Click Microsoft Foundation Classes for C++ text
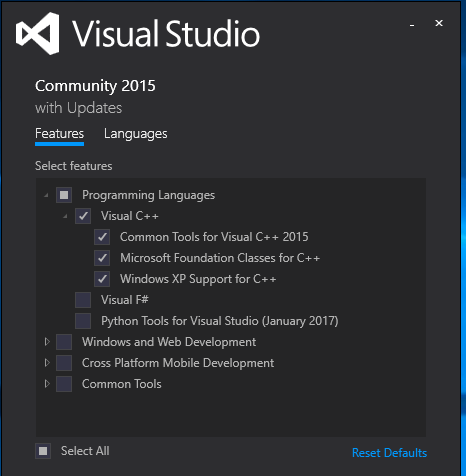Screen dimensions: 466x476 (x=220, y=258)
